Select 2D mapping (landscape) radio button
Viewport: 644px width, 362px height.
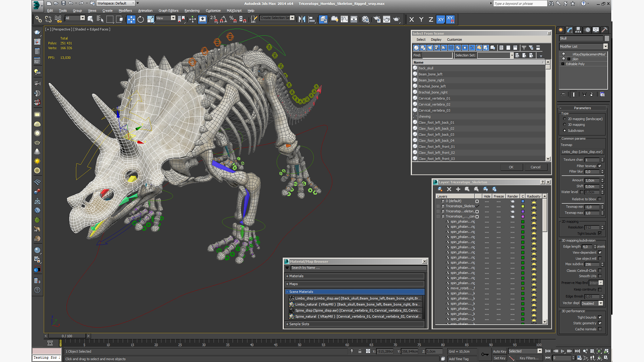[565, 119]
